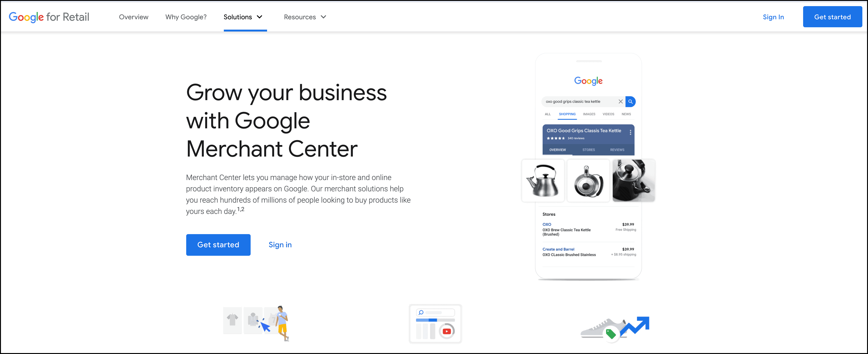Click the Google search magnifier icon
Screen dimensions: 868x354
(631, 101)
